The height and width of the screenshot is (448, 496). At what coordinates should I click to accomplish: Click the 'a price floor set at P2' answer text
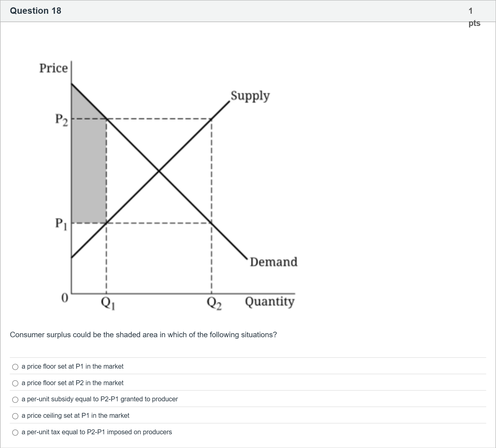click(x=72, y=383)
